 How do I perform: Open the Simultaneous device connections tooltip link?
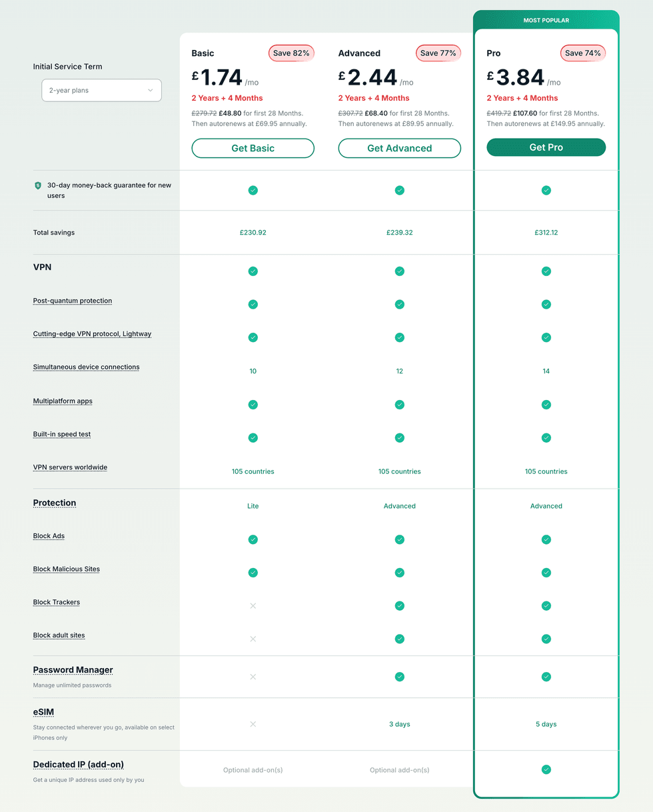click(x=86, y=367)
